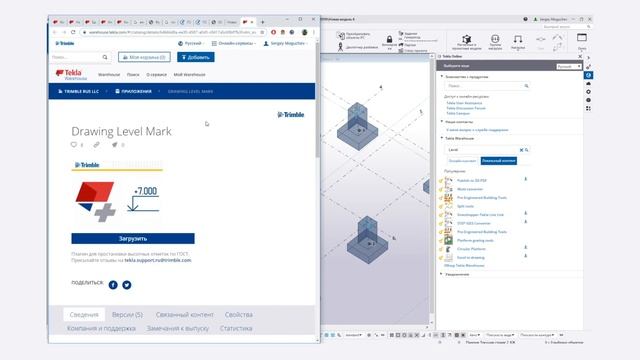Image resolution: width=640 pixels, height=360 pixels.
Task: Open the cube model registration icon in Tekla ribbon
Action: point(467,39)
